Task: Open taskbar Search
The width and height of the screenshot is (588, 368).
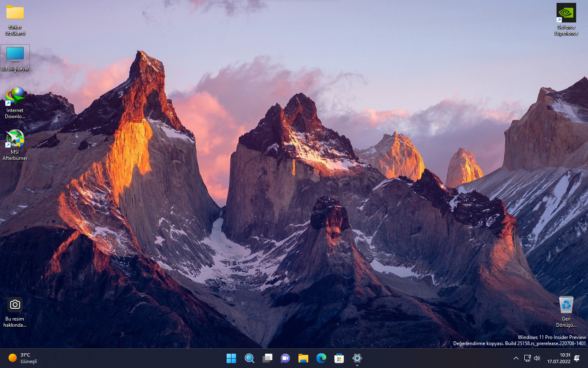Action: click(x=249, y=358)
